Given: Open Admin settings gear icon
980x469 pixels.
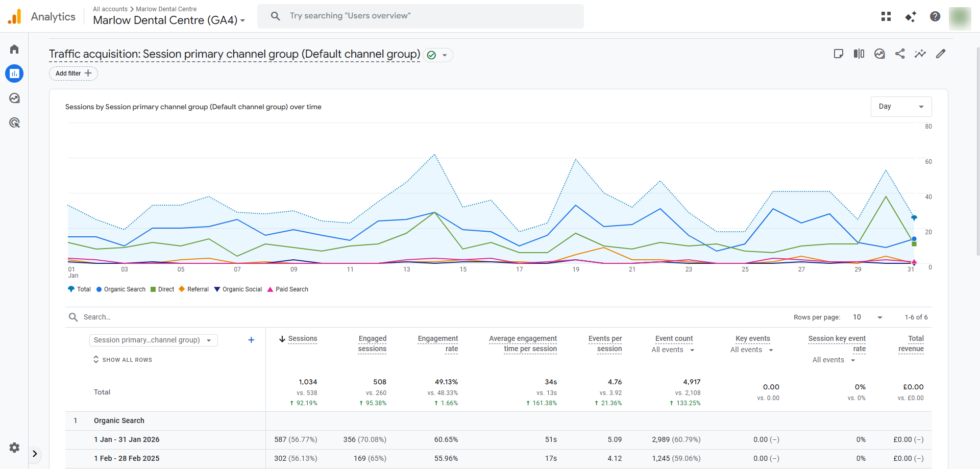Looking at the screenshot, I should point(14,448).
